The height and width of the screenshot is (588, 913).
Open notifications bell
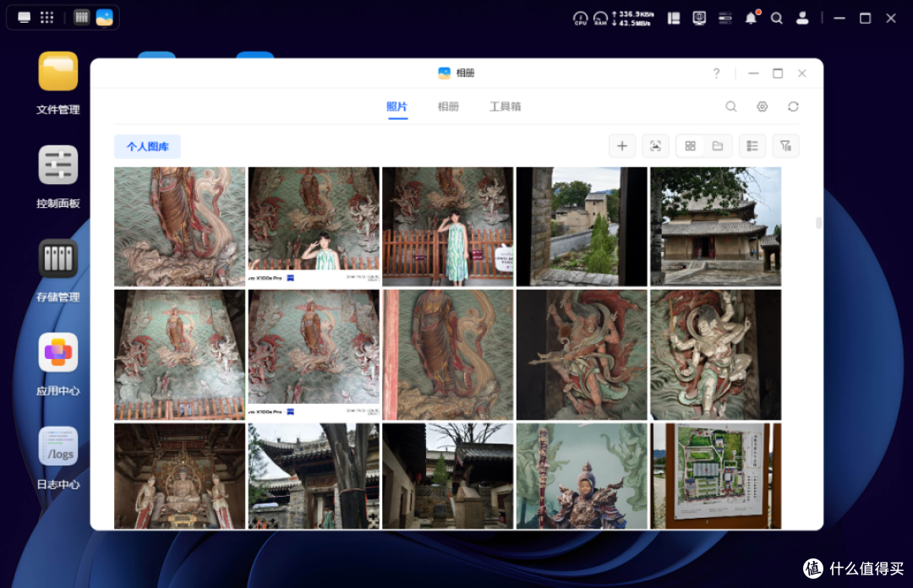tap(752, 18)
